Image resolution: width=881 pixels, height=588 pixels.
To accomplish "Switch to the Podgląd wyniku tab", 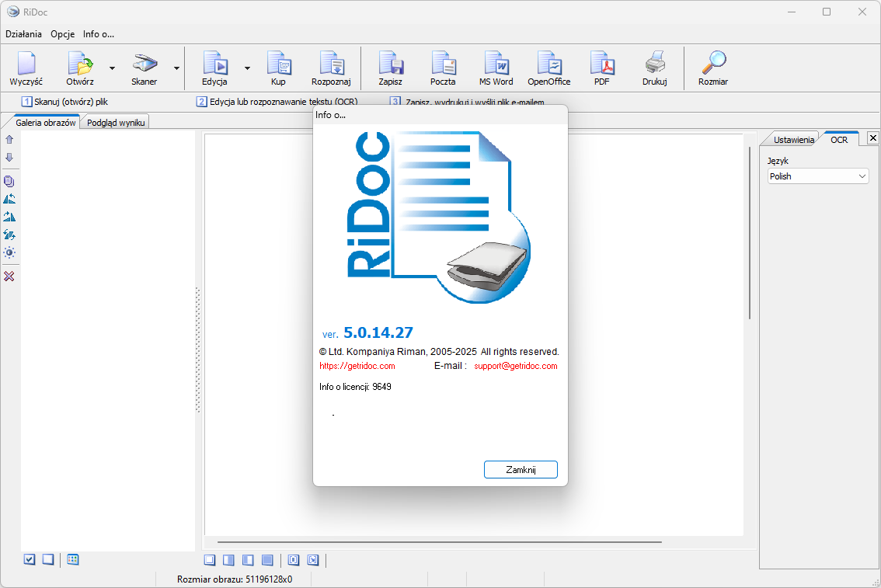I will [x=116, y=123].
